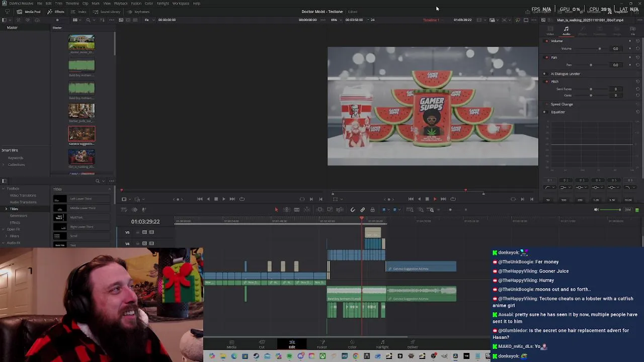Toggle timeline Position Lock
644x362 pixels.
(372, 210)
